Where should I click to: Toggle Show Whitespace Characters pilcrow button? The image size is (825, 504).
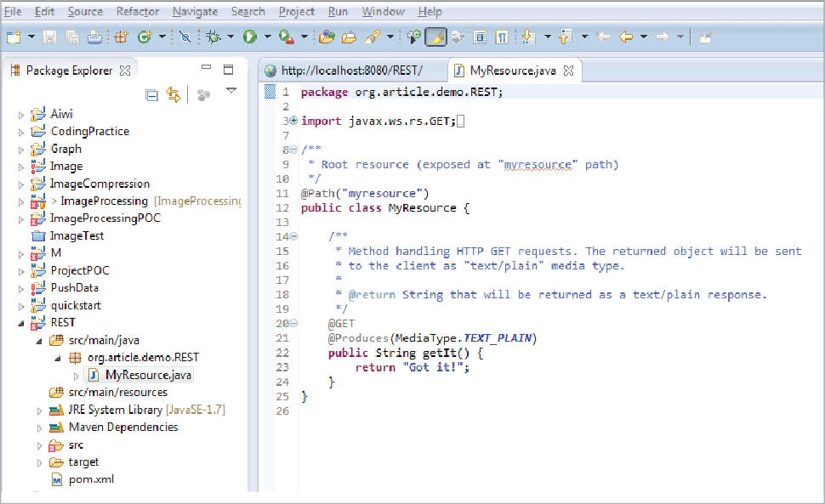coord(502,37)
